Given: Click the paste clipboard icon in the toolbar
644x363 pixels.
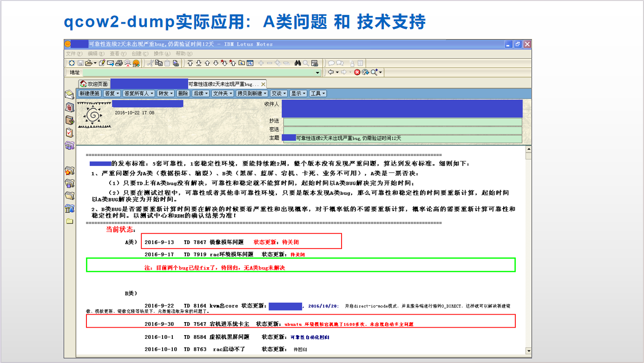Looking at the screenshot, I should point(166,63).
